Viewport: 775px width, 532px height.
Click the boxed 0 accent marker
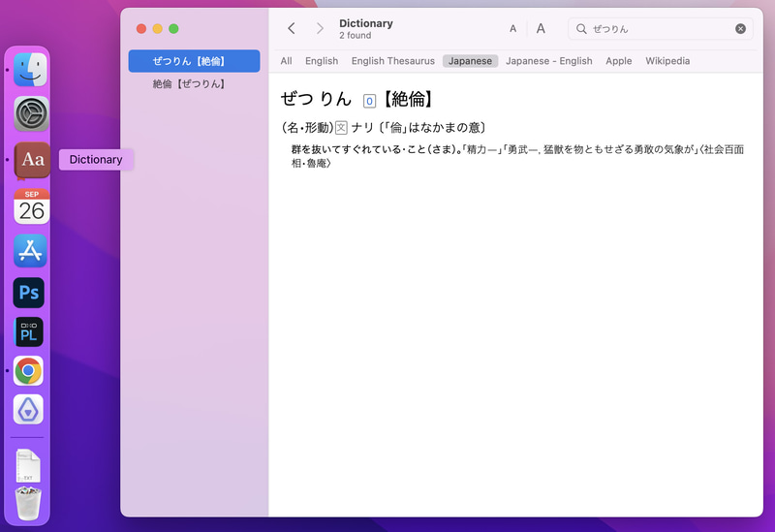pos(369,101)
